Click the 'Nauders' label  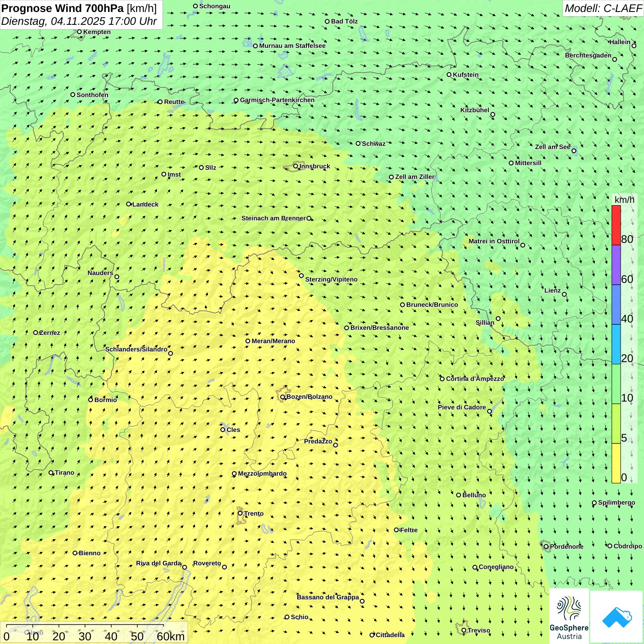pyautogui.click(x=100, y=273)
